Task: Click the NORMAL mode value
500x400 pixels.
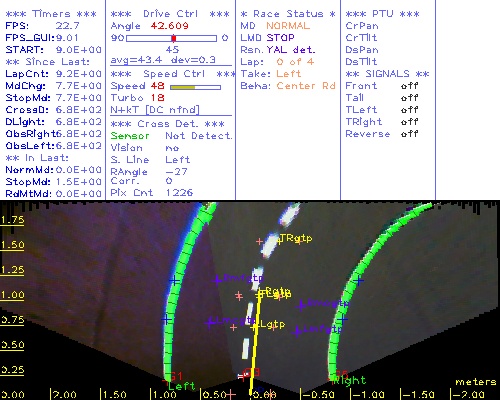Action: (x=288, y=26)
